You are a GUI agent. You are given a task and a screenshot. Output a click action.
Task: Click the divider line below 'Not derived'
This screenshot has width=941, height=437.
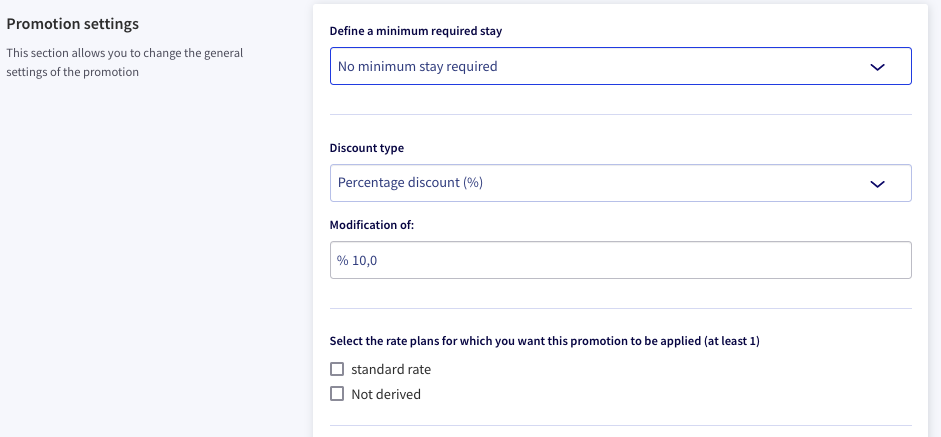tap(621, 426)
